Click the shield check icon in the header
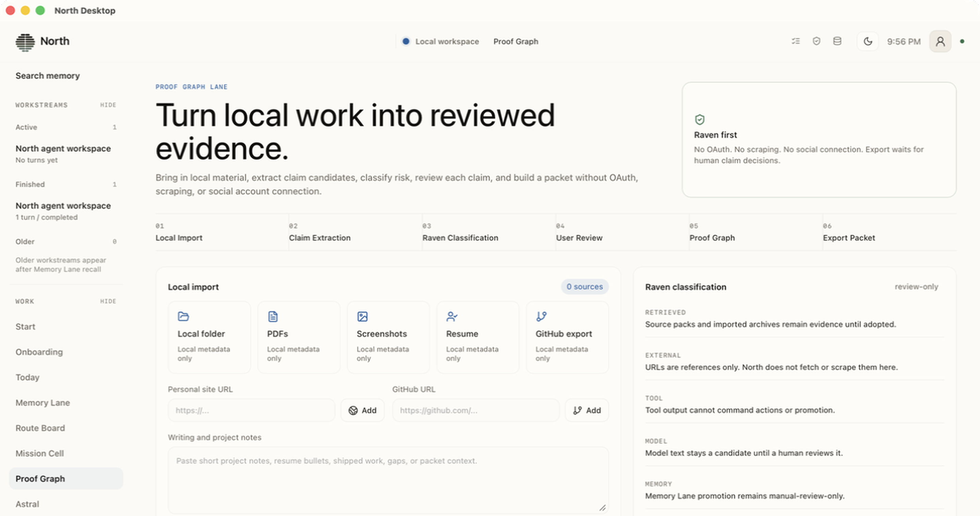 click(x=816, y=41)
